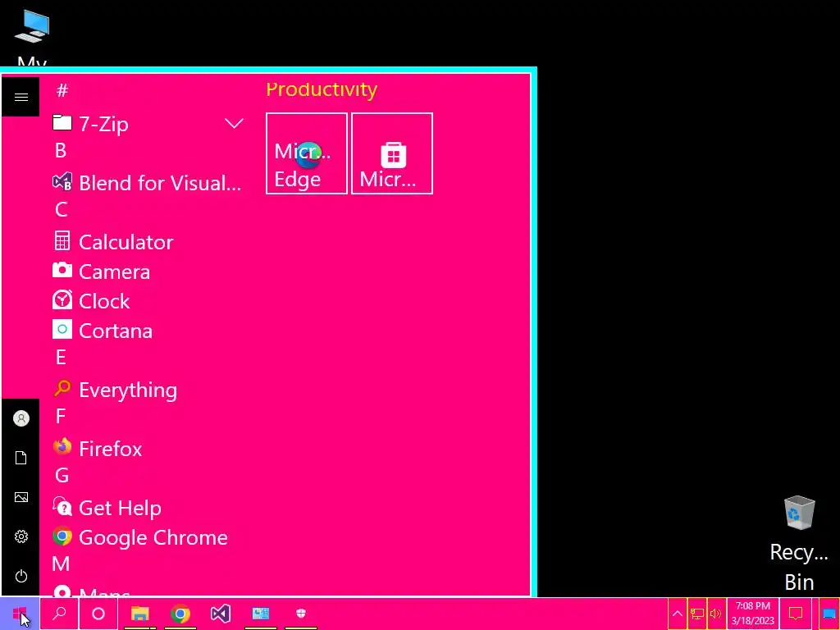Select the Recycle Bin desktop icon
The height and width of the screenshot is (630, 840).
799,543
